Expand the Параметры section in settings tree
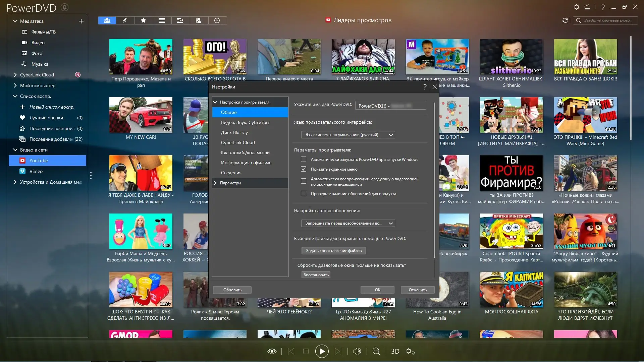644x362 pixels. click(x=215, y=183)
